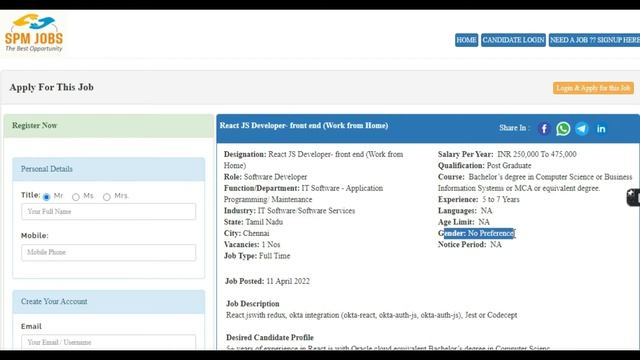Go to the HOME menu item
Viewport: 640px width, 360px height.
click(x=466, y=40)
